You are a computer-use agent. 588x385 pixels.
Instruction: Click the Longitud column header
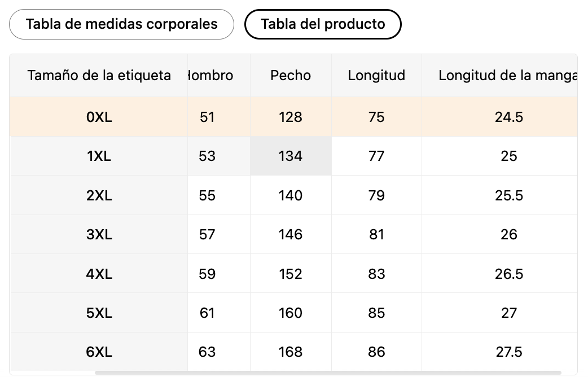[376, 75]
